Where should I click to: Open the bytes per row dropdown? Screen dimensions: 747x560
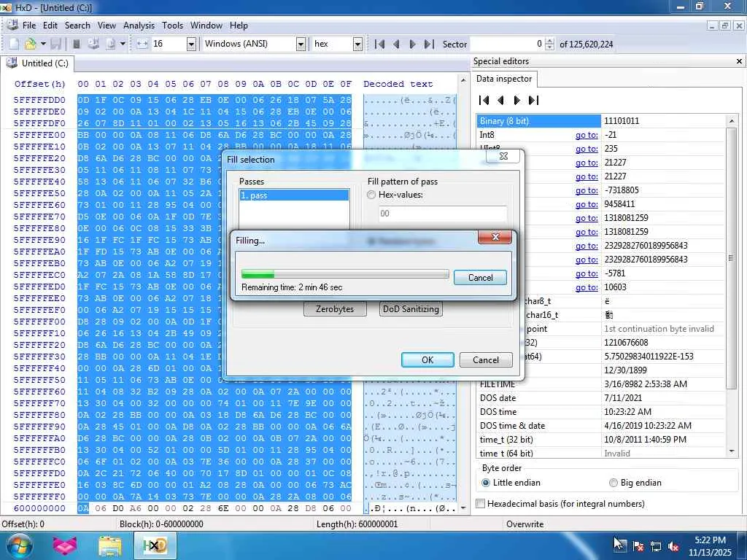[191, 44]
